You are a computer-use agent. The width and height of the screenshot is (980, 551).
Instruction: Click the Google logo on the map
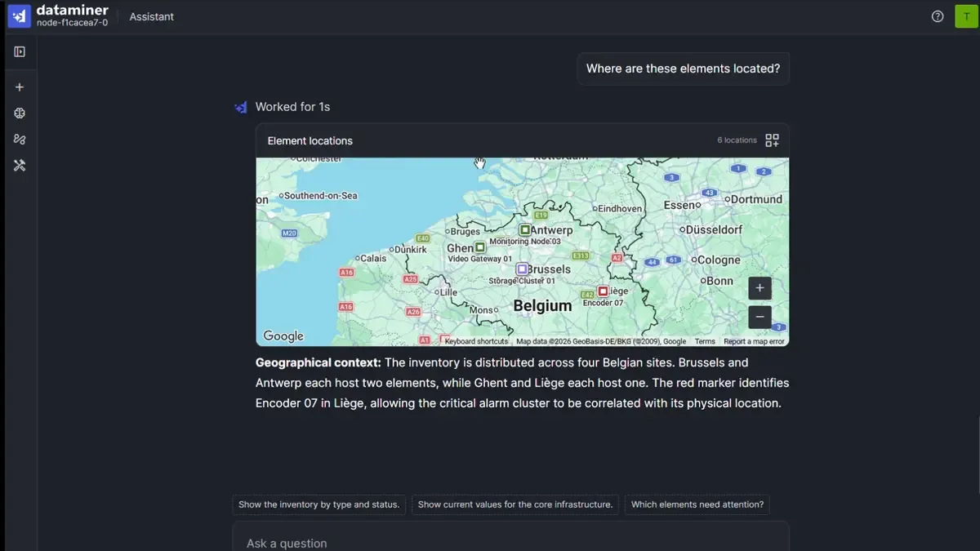pos(283,335)
